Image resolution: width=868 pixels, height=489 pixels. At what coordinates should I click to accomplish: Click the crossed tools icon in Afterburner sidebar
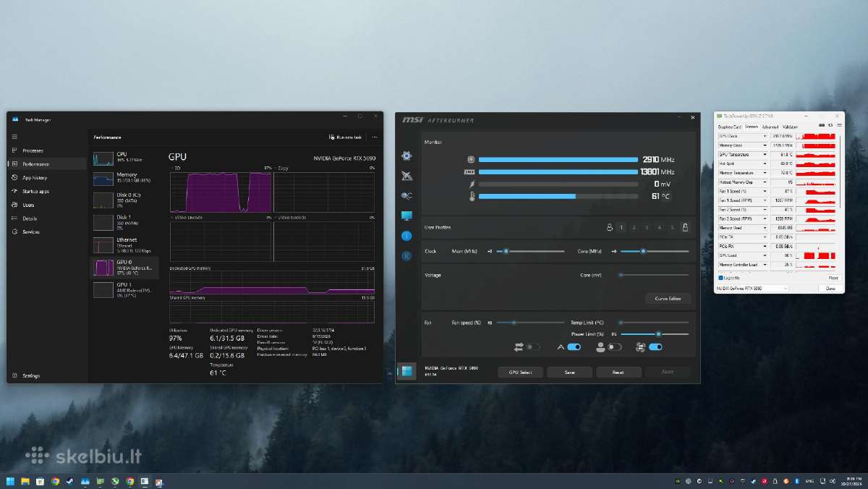click(x=407, y=176)
